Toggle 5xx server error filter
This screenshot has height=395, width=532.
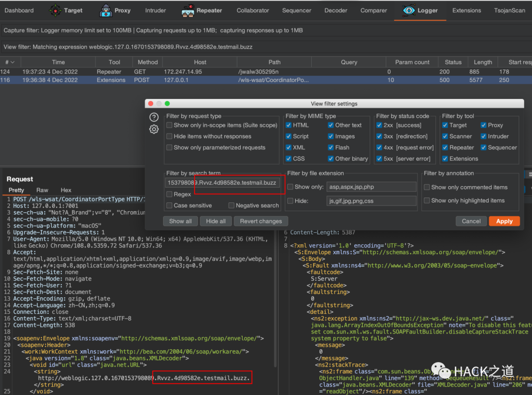(379, 159)
